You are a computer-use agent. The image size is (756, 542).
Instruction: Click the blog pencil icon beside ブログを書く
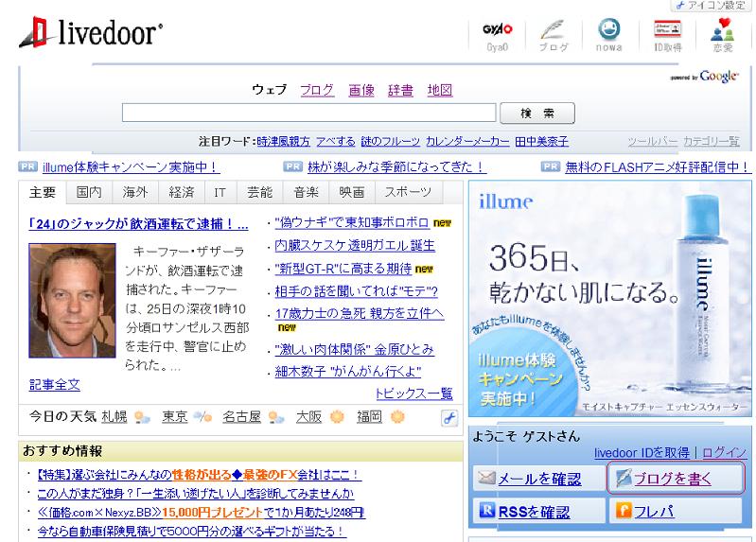[x=624, y=478]
